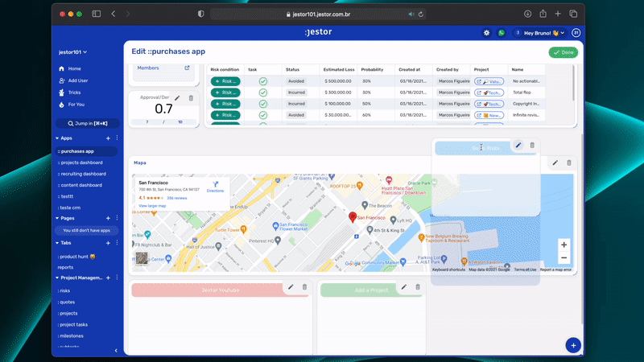Screen dimensions: 644x362
Task: Collapse the Tabs section
Action: point(57,243)
